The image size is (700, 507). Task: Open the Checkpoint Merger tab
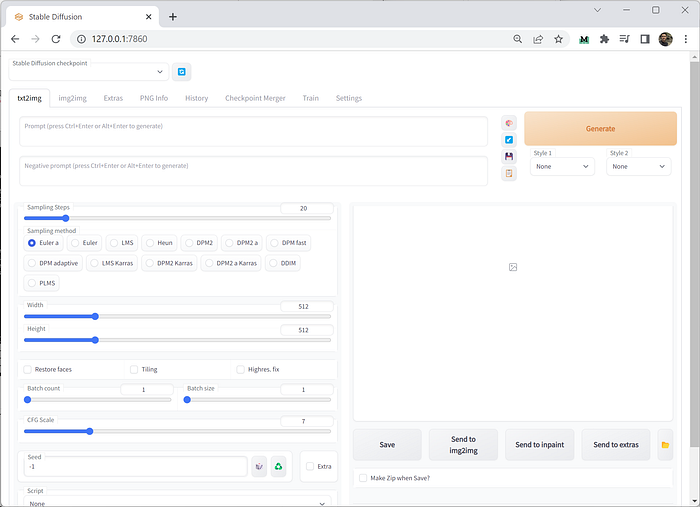click(255, 98)
